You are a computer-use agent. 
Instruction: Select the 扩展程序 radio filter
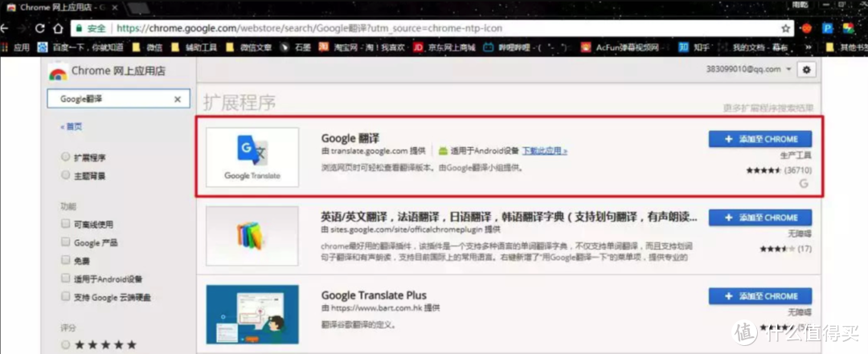coord(65,157)
